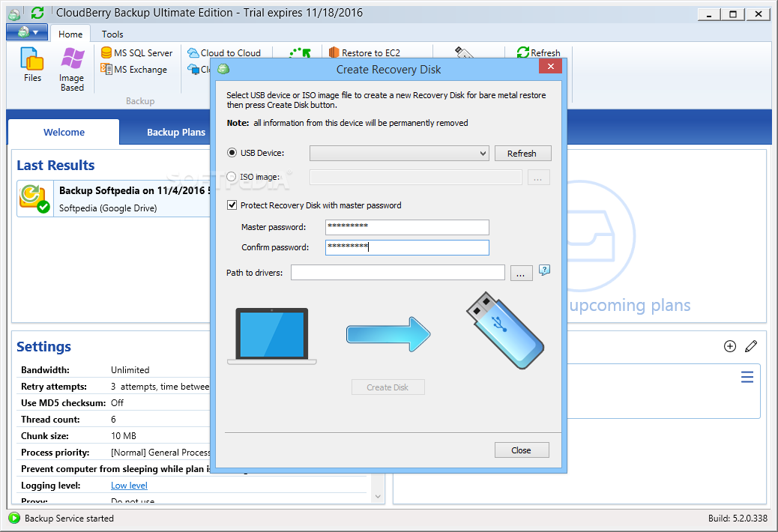This screenshot has height=532, width=778.
Task: Start an Image Based backup
Action: pos(72,70)
